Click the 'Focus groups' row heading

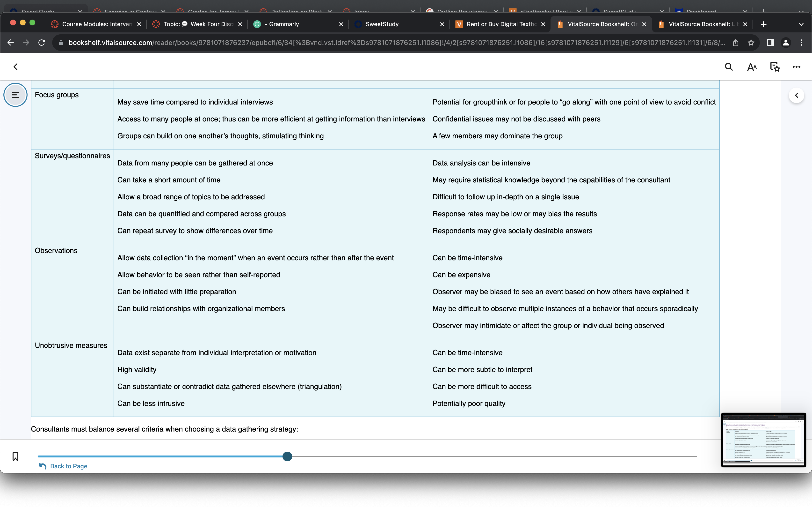[x=57, y=95]
